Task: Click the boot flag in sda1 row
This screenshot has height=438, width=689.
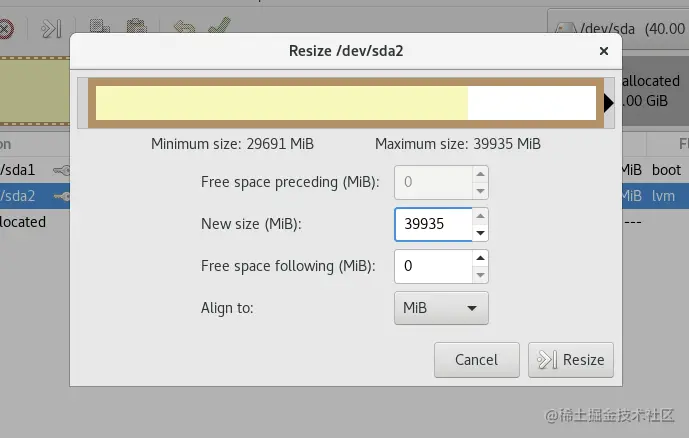Action: point(666,170)
